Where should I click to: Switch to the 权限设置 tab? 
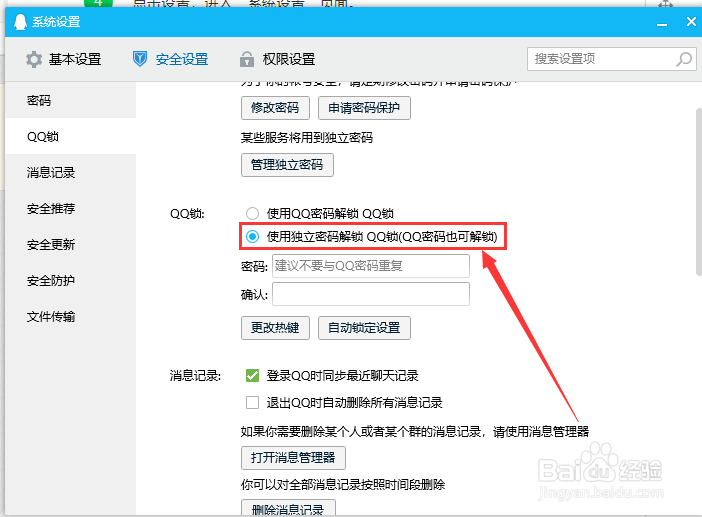[x=278, y=59]
